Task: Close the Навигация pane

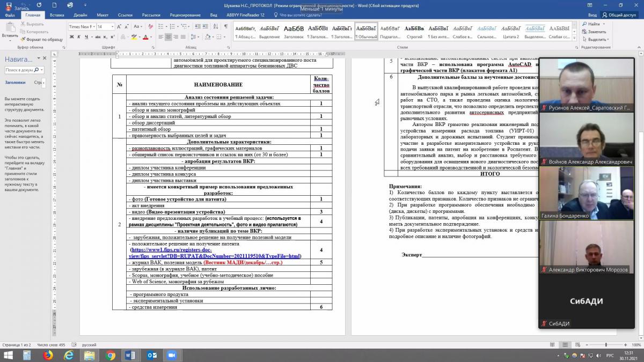Action: (45, 58)
